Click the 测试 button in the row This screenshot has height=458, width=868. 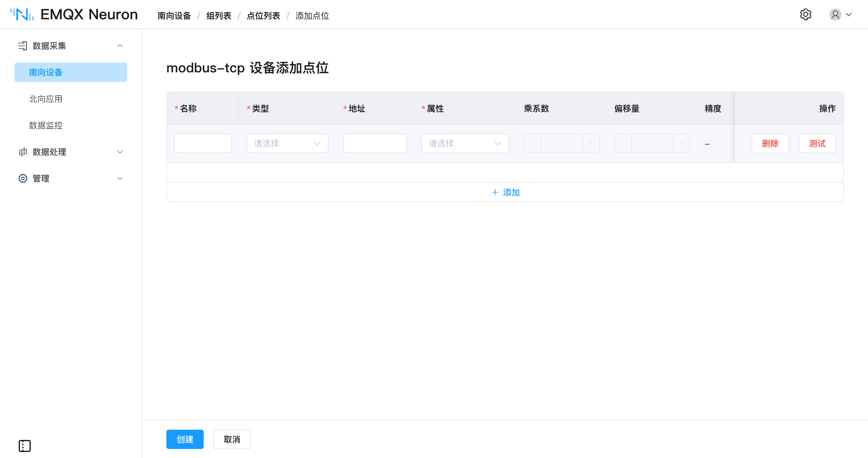click(817, 143)
